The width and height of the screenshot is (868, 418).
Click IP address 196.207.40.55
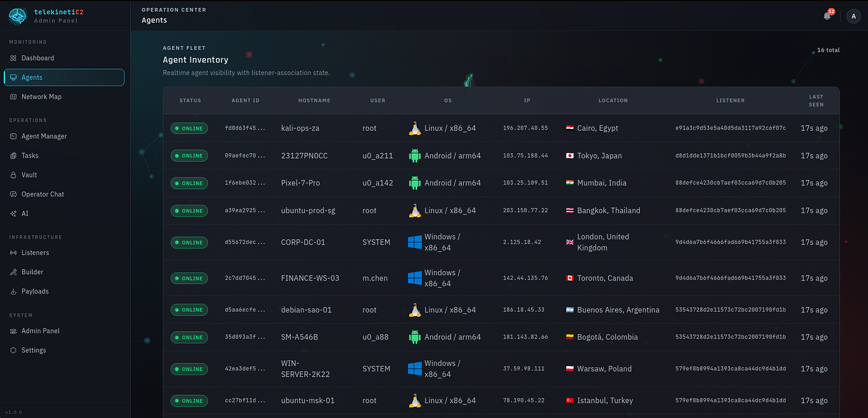click(525, 128)
